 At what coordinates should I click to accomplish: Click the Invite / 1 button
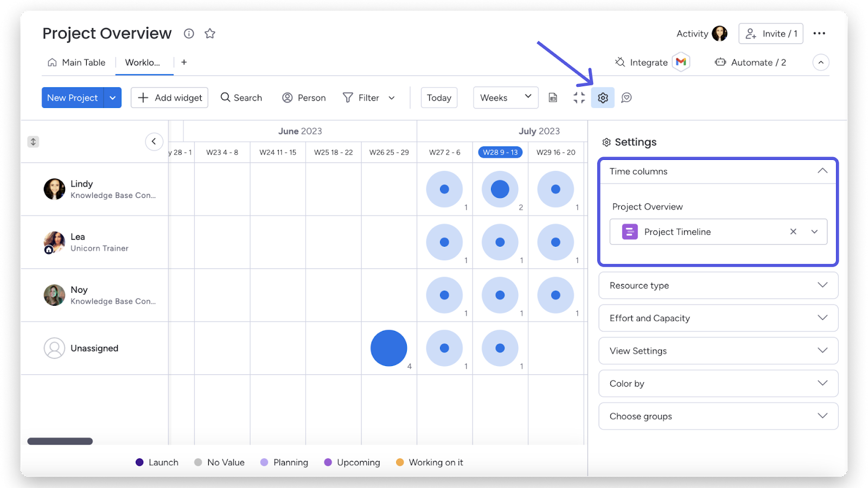[770, 33]
